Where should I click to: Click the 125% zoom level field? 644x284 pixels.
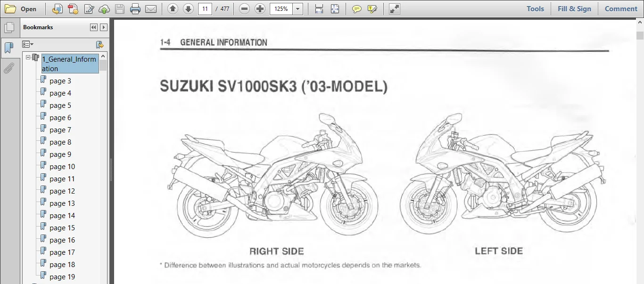click(281, 9)
